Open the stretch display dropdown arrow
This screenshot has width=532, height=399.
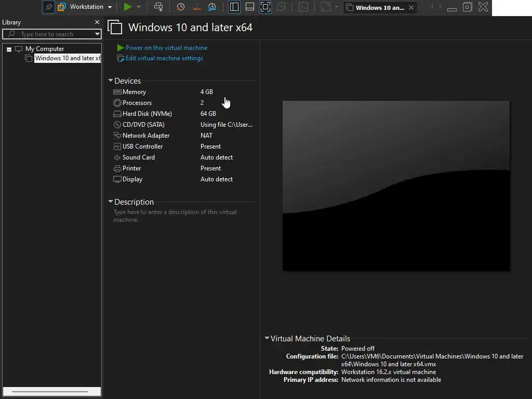pos(337,7)
